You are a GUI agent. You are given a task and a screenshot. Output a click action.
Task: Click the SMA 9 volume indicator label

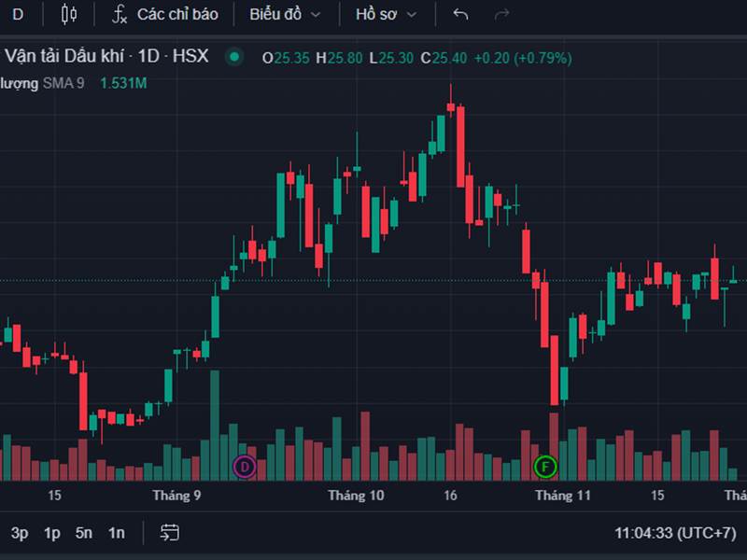[x=63, y=83]
